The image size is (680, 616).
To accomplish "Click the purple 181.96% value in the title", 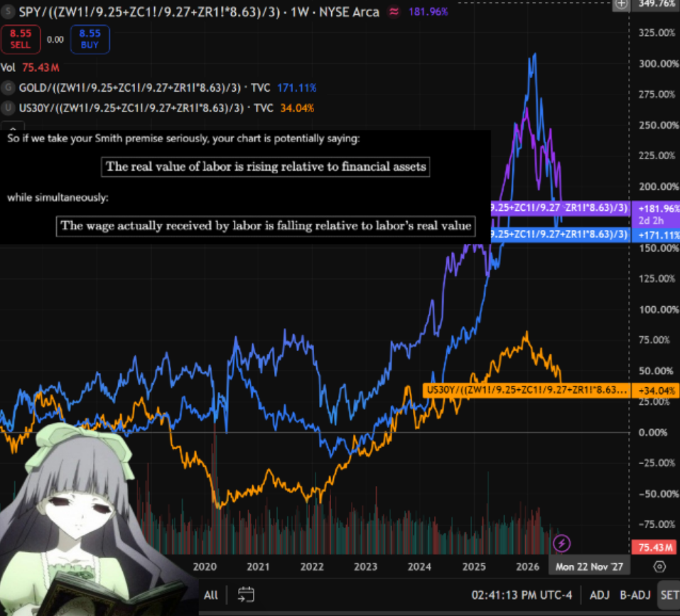I will click(428, 11).
